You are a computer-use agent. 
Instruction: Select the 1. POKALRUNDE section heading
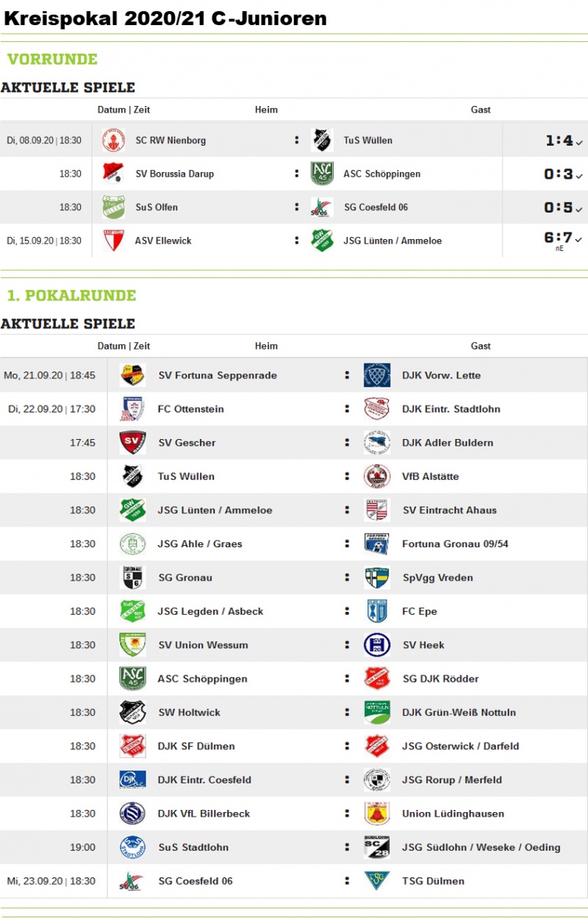tap(71, 296)
